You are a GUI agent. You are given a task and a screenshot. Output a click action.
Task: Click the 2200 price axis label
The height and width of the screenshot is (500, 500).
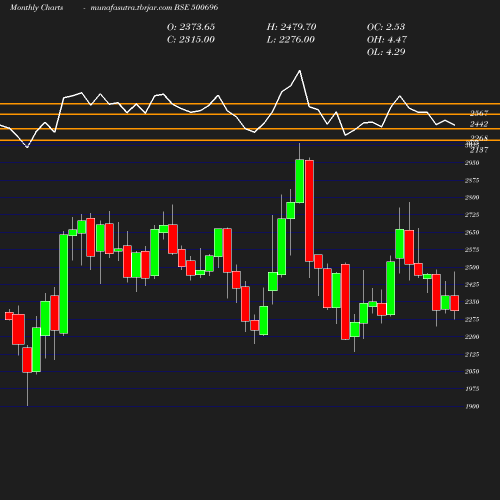coord(472,337)
